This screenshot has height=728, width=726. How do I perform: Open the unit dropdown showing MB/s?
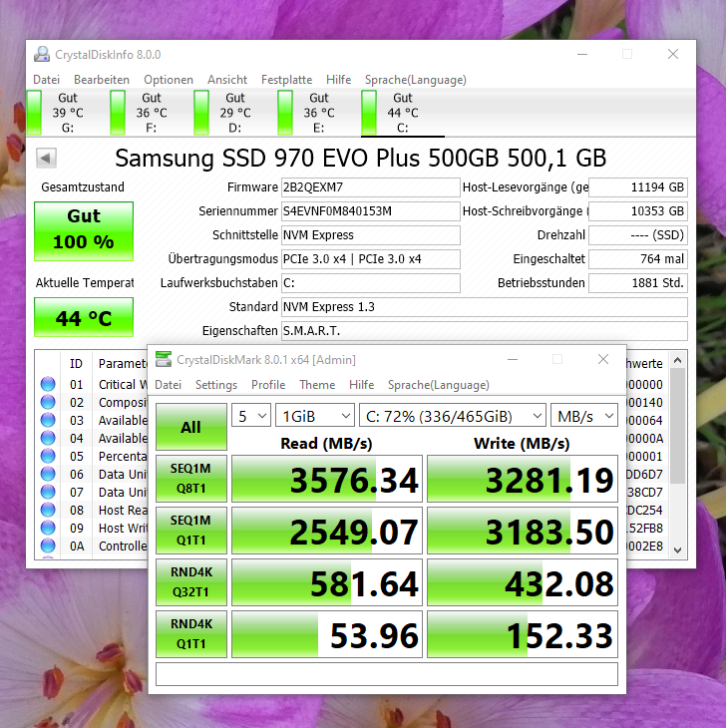tap(584, 416)
